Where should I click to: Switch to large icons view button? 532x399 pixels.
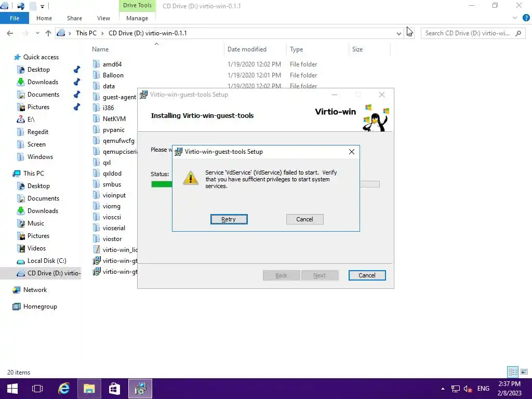point(524,372)
